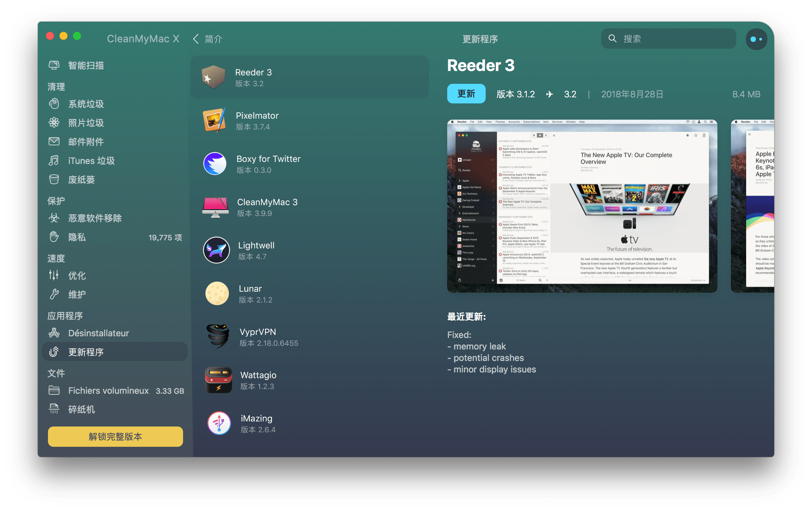
Task: Select 隐私 sidebar label
Action: (x=77, y=237)
